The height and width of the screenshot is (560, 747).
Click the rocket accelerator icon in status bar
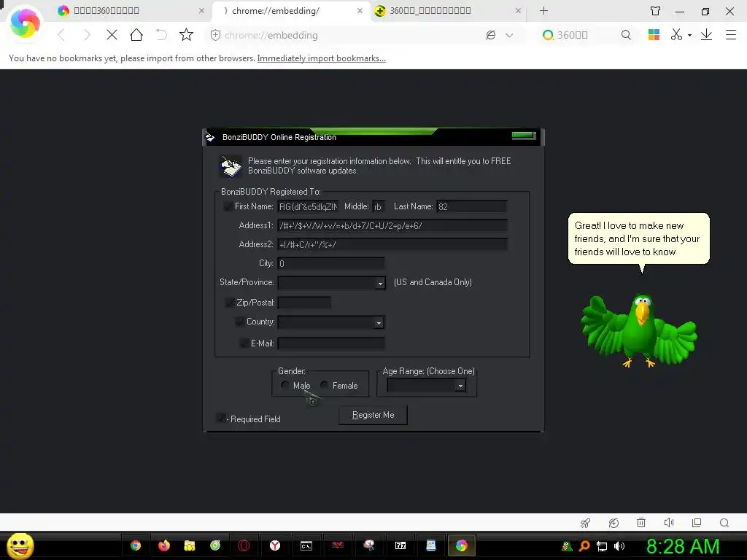click(x=586, y=523)
